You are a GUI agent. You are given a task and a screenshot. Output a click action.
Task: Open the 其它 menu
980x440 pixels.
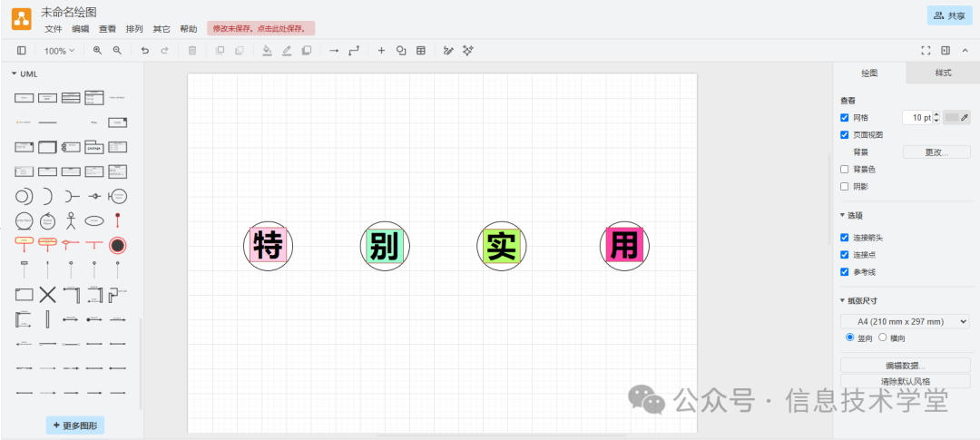(x=162, y=29)
